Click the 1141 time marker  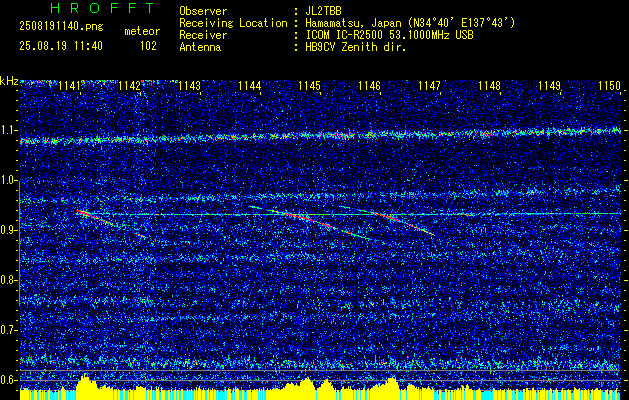tap(70, 86)
